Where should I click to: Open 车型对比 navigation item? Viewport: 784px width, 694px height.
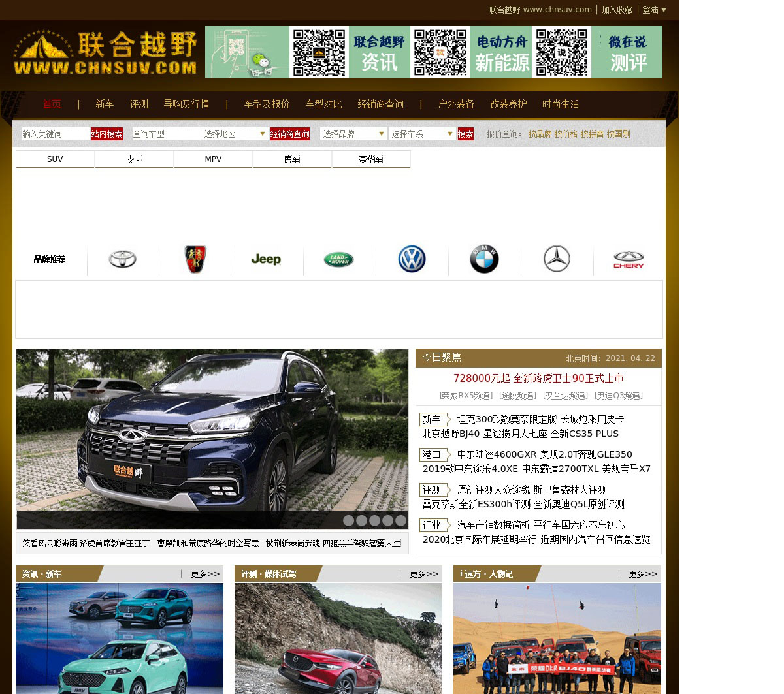point(323,104)
